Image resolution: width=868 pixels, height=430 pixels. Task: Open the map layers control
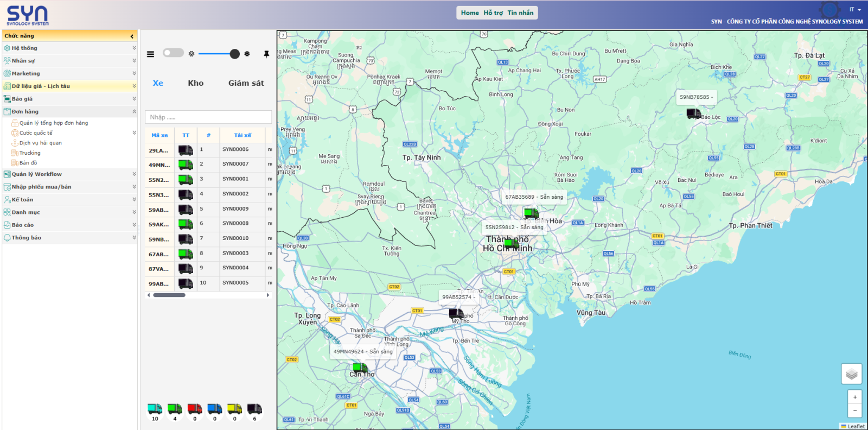(851, 374)
